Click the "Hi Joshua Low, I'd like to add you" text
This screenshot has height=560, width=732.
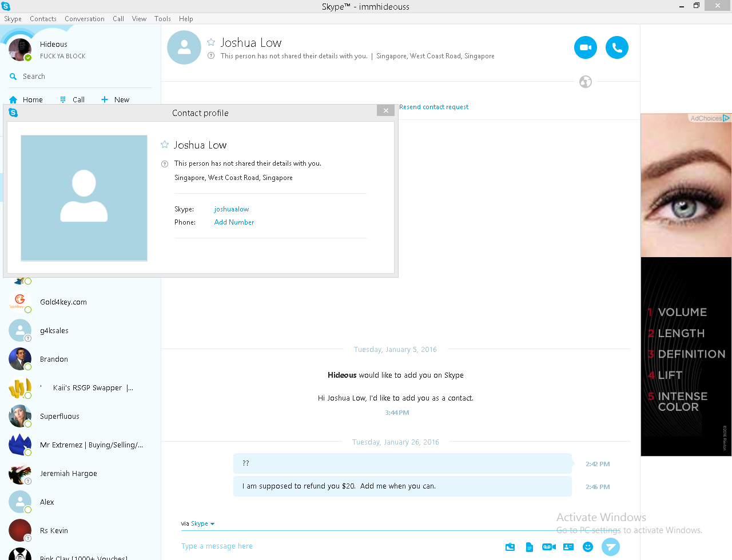[x=396, y=398]
